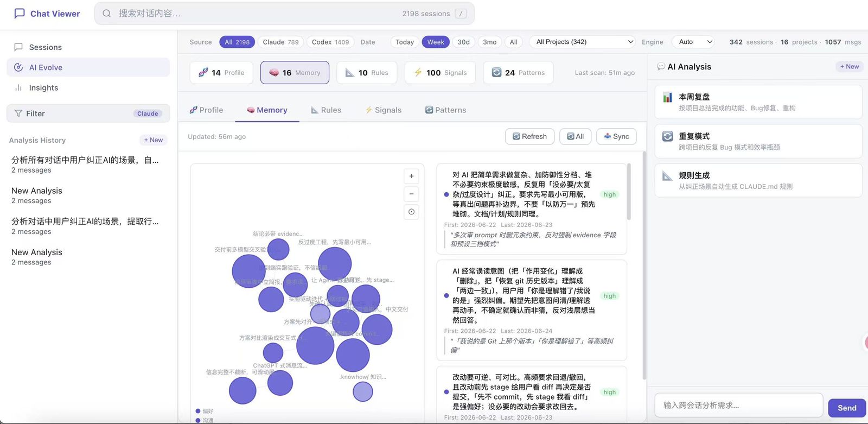
Task: Select the 10 Rules stat card
Action: coord(367,73)
